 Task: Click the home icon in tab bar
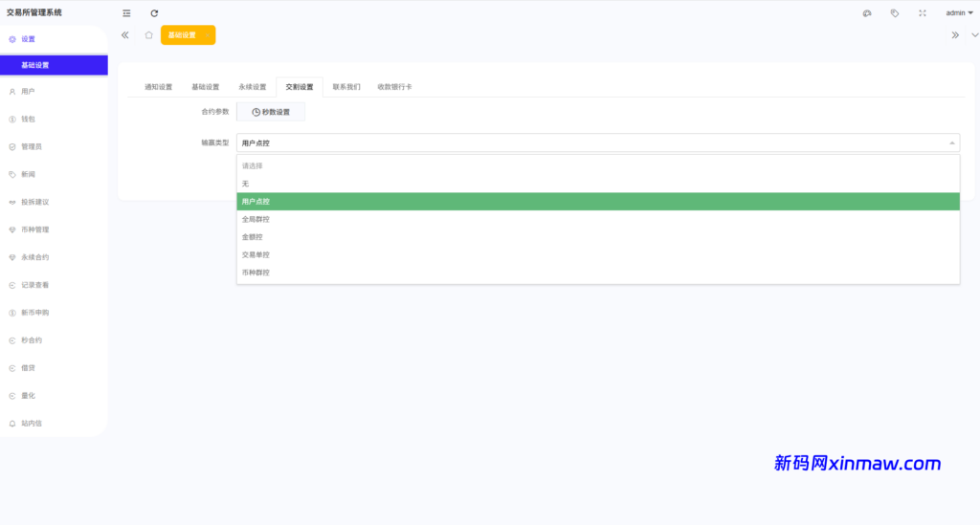tap(148, 35)
